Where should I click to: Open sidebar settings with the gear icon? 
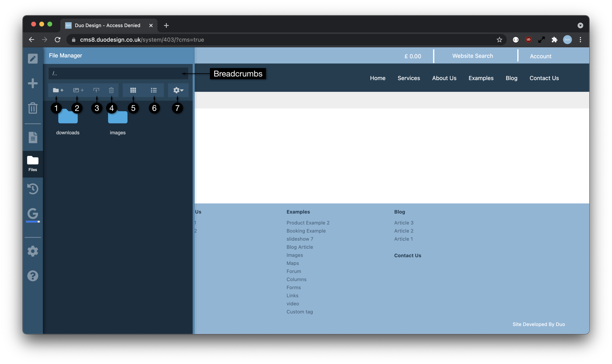[x=33, y=251]
